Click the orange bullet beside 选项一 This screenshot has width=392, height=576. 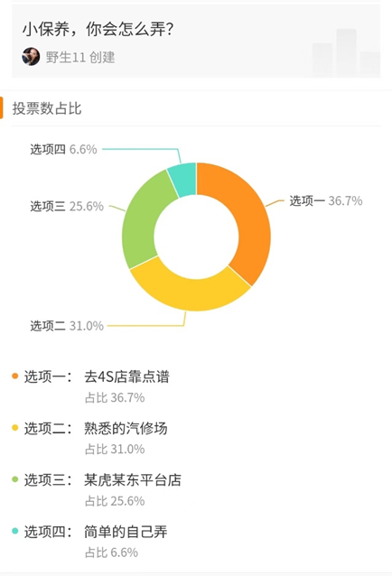pos(15,376)
